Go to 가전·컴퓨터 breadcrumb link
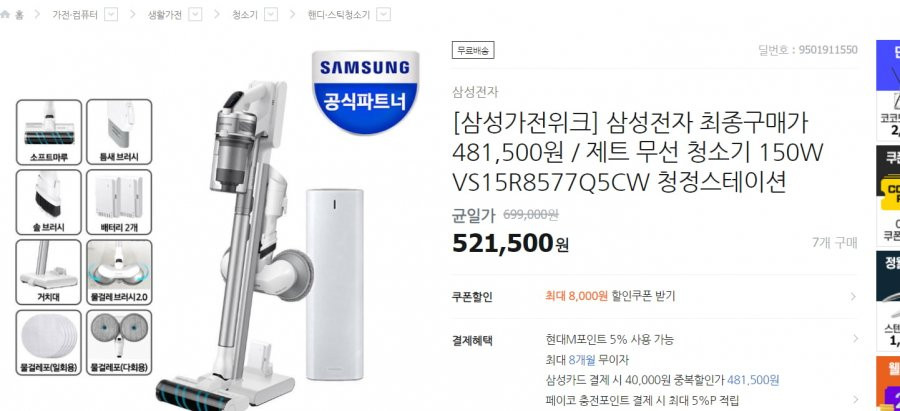The image size is (900, 411). point(75,15)
